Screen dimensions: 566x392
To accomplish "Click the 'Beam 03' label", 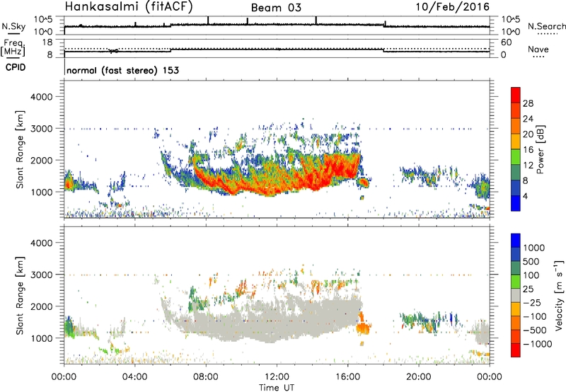I will pyautogui.click(x=276, y=8).
